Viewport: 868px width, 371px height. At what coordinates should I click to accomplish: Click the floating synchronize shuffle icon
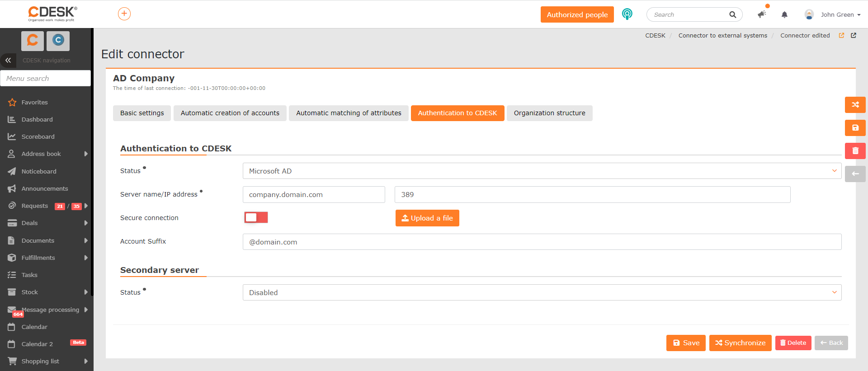coord(855,105)
